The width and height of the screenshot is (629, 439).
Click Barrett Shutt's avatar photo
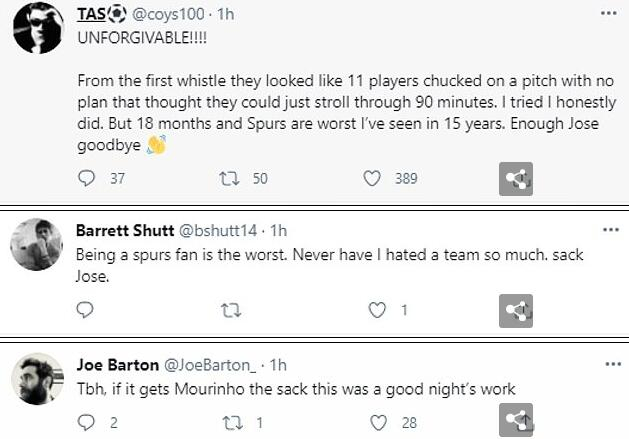point(38,241)
